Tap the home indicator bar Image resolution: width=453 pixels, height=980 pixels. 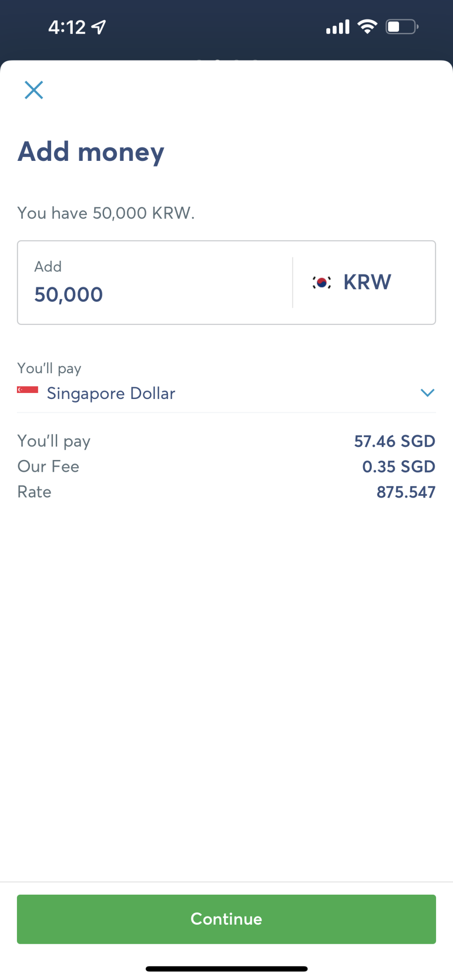[x=226, y=969]
